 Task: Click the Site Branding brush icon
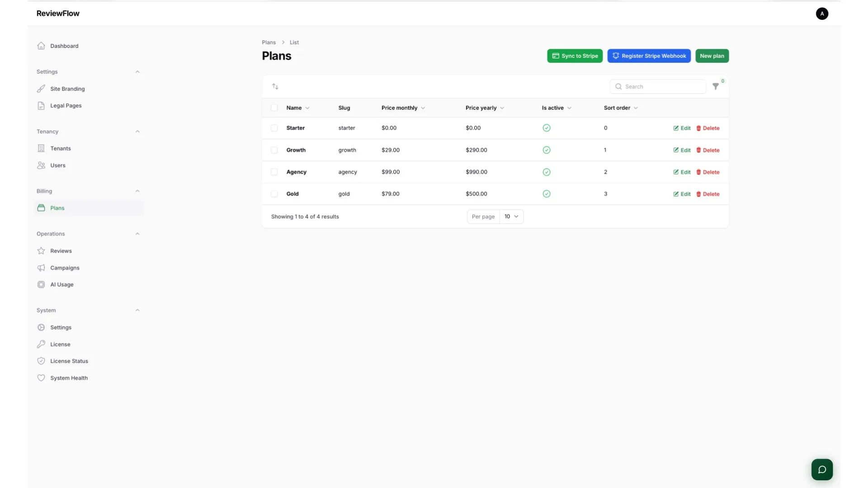(x=41, y=89)
